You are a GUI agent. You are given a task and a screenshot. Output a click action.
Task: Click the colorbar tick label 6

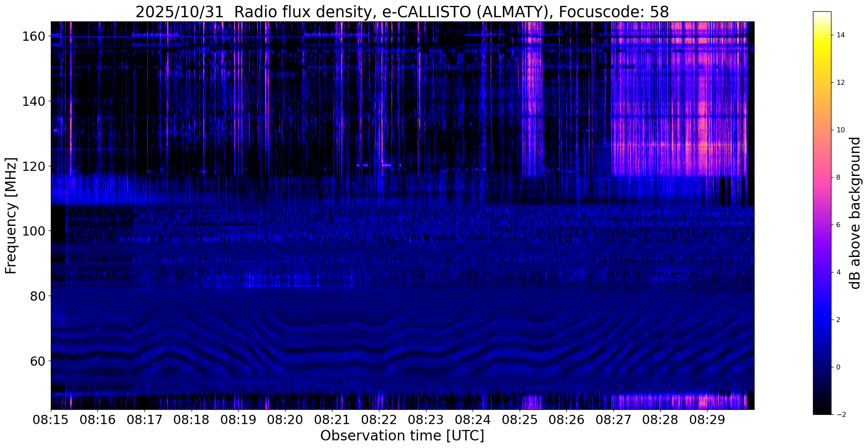pos(839,225)
